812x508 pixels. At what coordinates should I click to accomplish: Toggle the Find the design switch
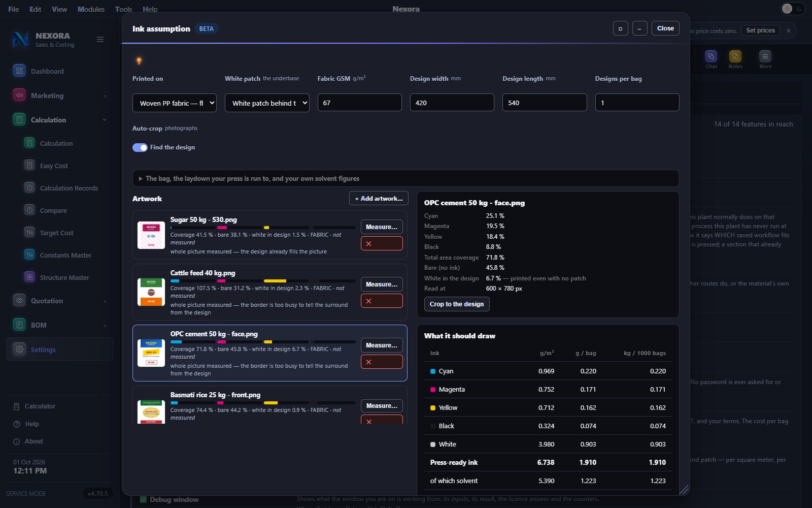coord(140,147)
